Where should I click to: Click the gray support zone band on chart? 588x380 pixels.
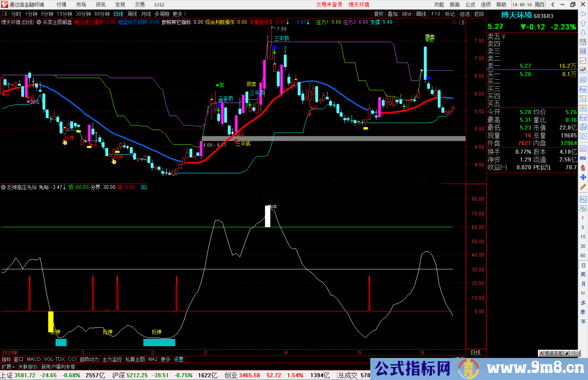[x=354, y=138]
